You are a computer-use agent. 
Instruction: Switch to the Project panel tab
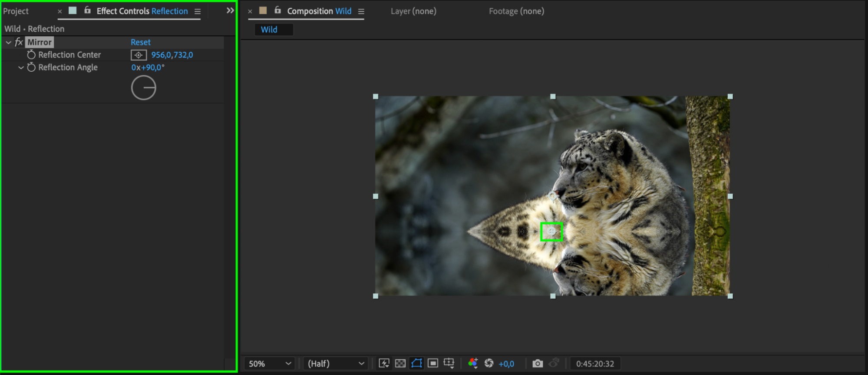click(x=16, y=11)
